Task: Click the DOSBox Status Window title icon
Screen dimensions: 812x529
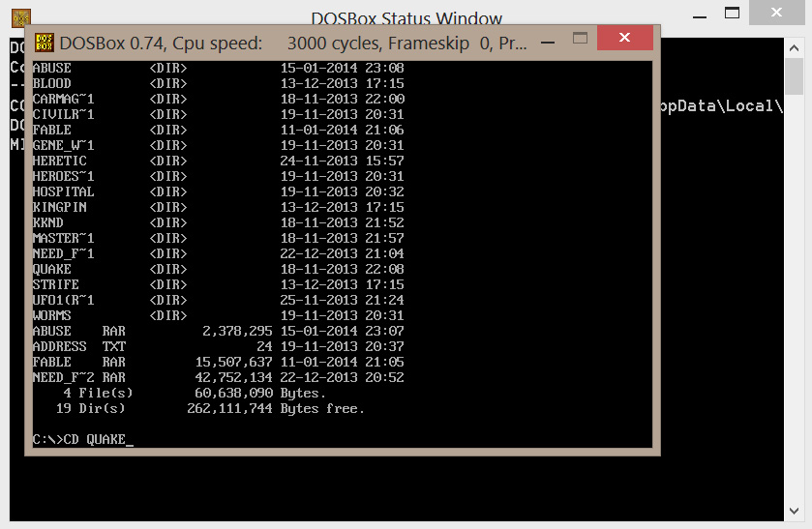Action: tap(21, 18)
